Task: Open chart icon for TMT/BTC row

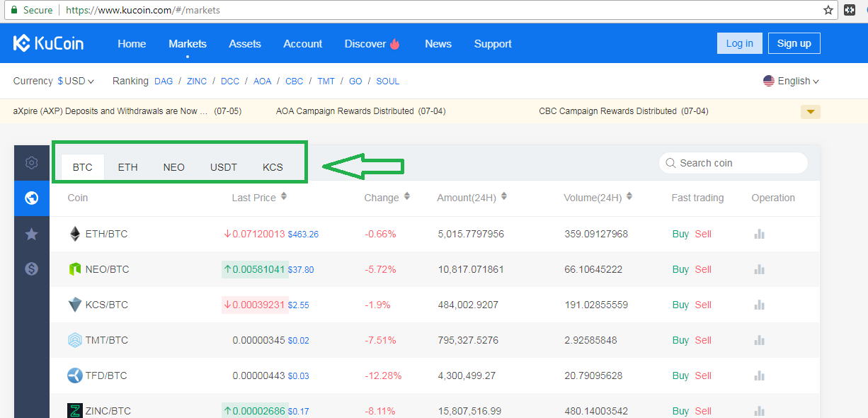Action: (760, 340)
